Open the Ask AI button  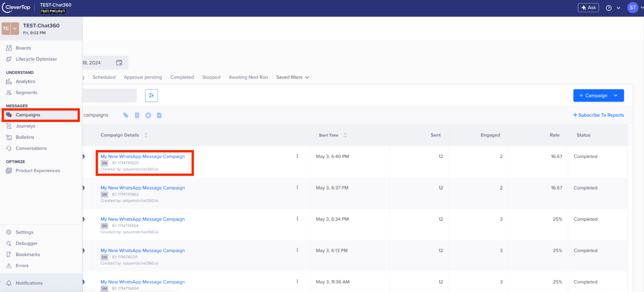[x=588, y=8]
